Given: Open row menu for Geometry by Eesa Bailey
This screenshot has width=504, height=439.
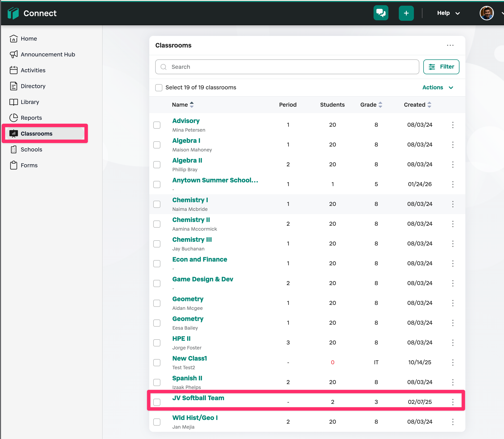Looking at the screenshot, I should [x=453, y=323].
